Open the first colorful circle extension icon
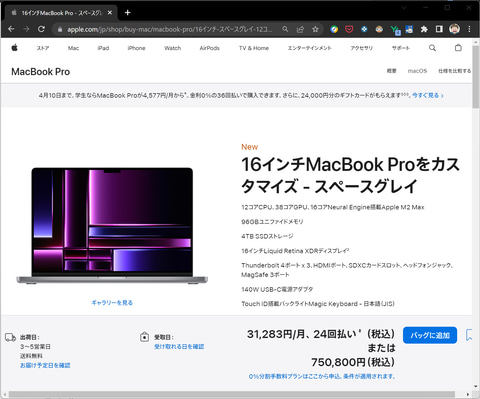The image size is (480, 399). tap(334, 29)
